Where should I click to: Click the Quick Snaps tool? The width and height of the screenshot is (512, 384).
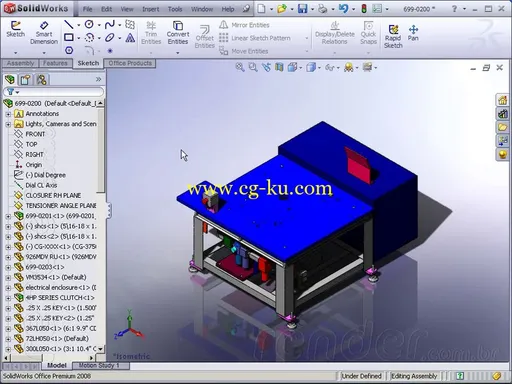tap(368, 33)
